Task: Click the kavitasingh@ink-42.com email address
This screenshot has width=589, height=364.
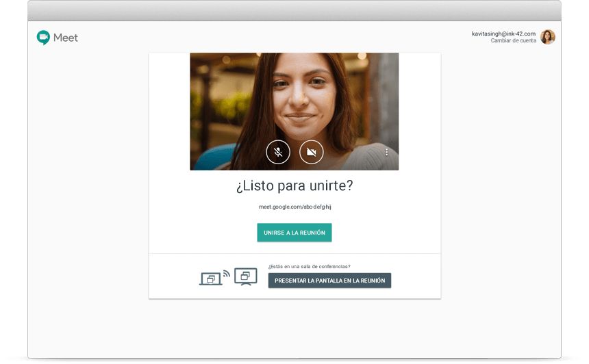Action: point(503,34)
